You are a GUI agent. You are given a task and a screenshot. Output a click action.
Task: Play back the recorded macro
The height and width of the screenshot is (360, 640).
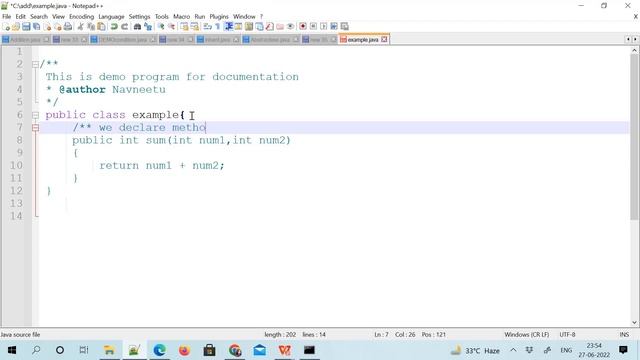[x=324, y=27]
